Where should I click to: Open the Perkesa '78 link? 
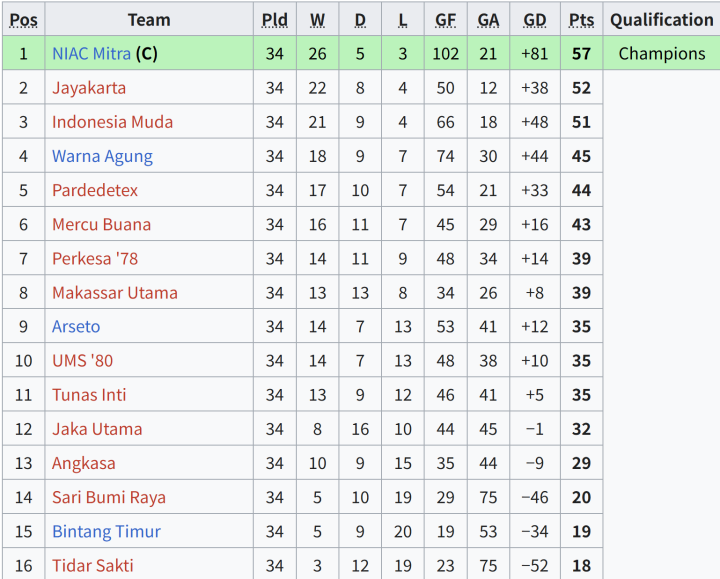coord(95,259)
